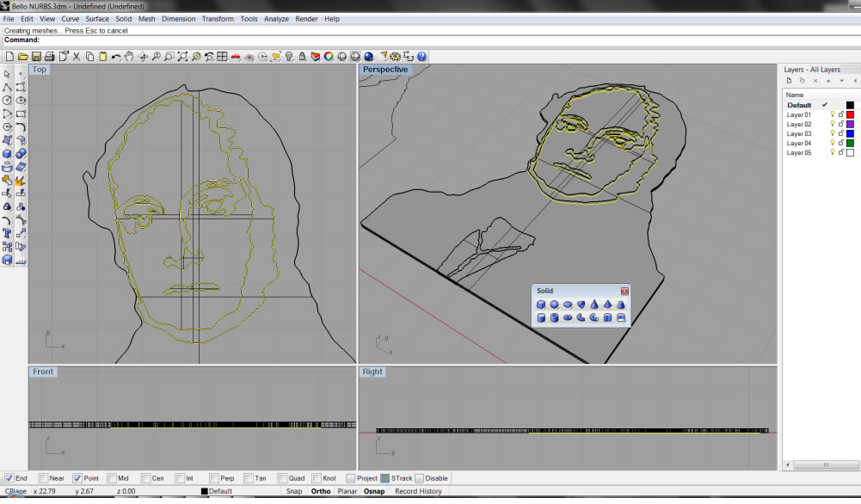
Task: Select the Boolean union spheres tool
Action: [x=21, y=154]
